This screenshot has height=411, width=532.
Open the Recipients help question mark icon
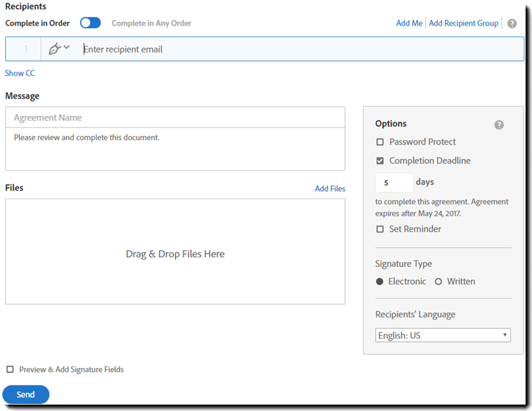point(511,24)
